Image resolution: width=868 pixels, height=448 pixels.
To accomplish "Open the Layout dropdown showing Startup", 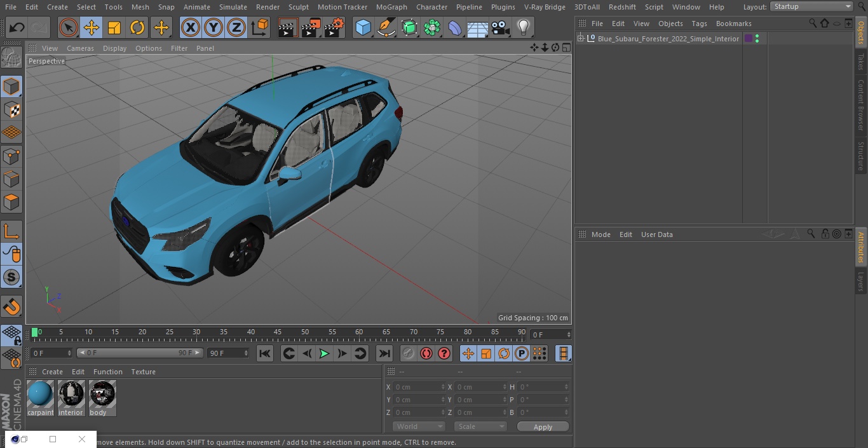I will pyautogui.click(x=812, y=6).
